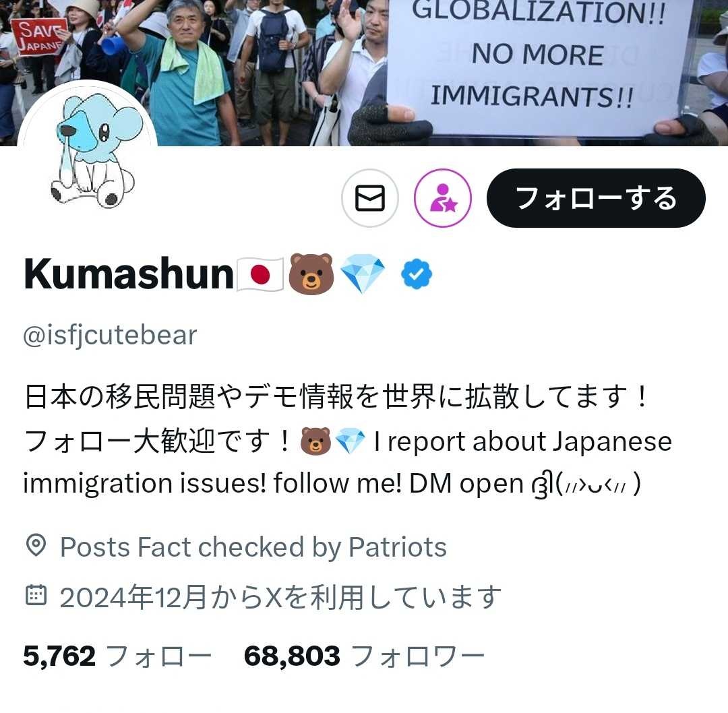This screenshot has height=713, width=728.
Task: Open the 68,803 フォロワー followers list
Action: [x=365, y=656]
